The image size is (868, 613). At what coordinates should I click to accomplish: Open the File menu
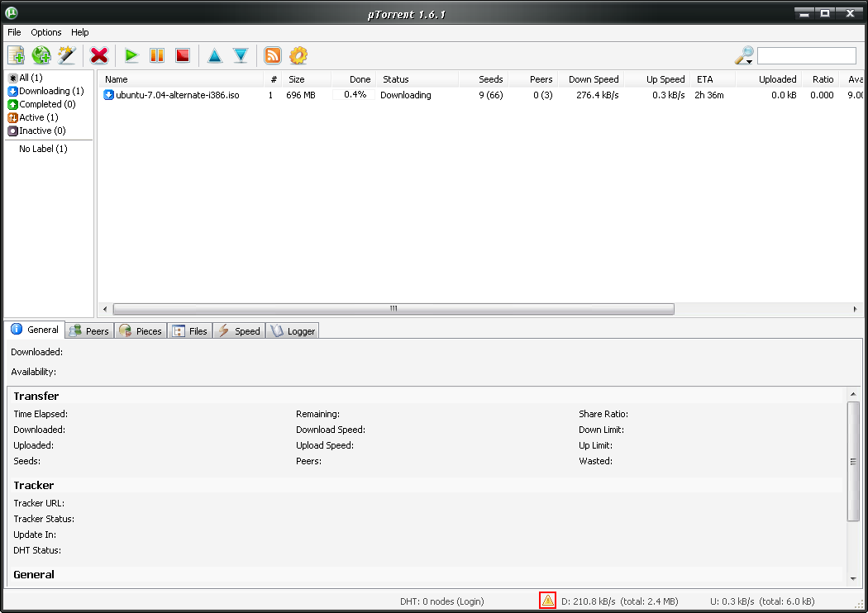[x=14, y=32]
